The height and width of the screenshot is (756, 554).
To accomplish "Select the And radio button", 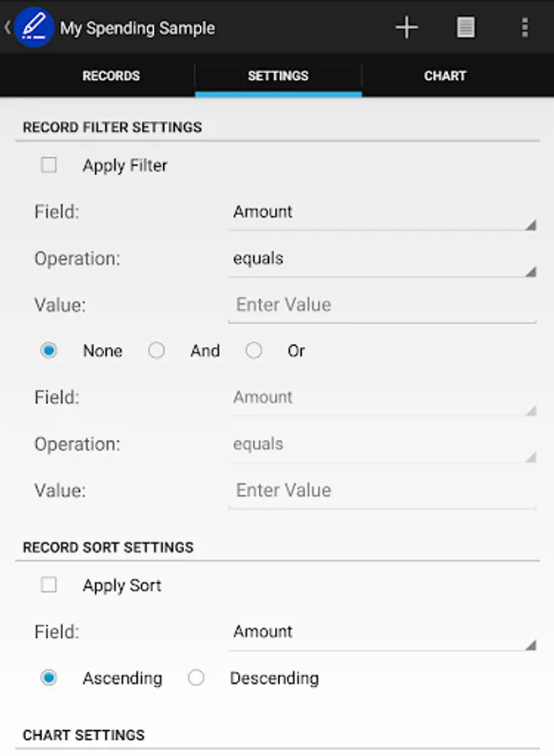I will point(156,350).
